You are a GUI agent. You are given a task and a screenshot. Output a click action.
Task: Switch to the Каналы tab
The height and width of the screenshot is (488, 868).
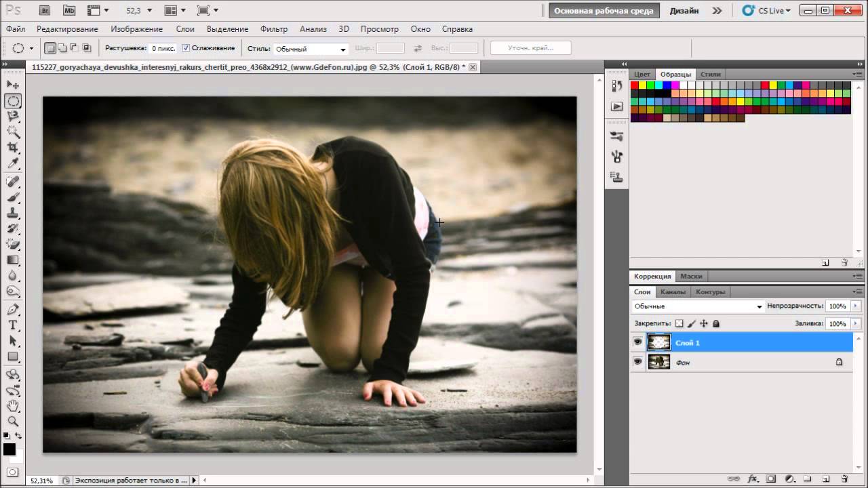[673, 291]
